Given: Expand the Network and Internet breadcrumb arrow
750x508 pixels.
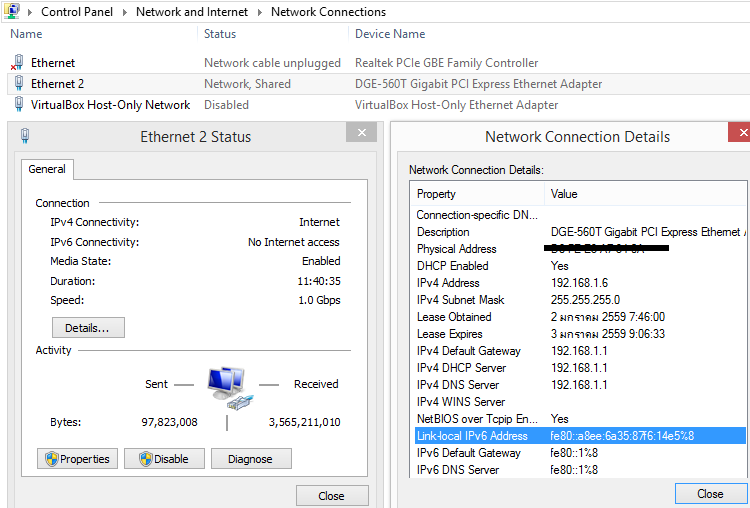Looking at the screenshot, I should (x=261, y=12).
